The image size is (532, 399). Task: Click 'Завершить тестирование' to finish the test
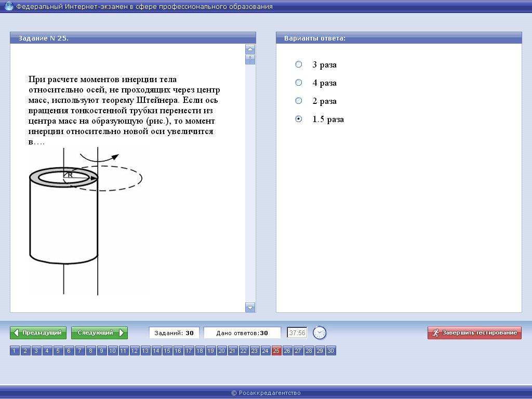(x=474, y=332)
